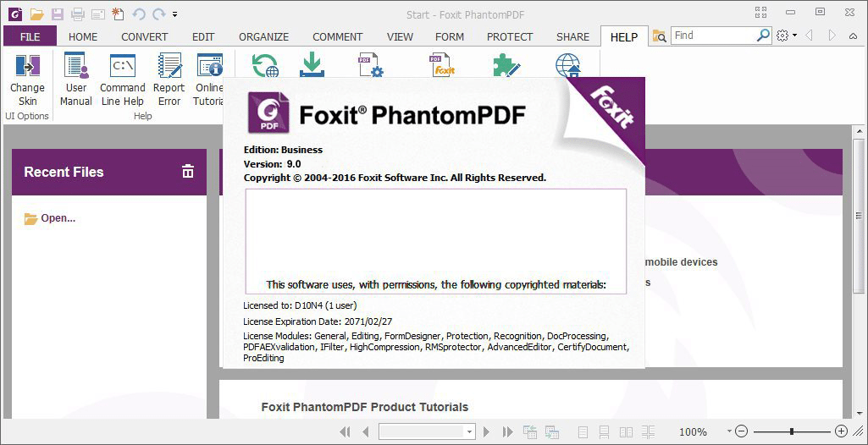This screenshot has width=868, height=445.
Task: Create a new blank PDF via the starred page icon
Action: [x=118, y=14]
